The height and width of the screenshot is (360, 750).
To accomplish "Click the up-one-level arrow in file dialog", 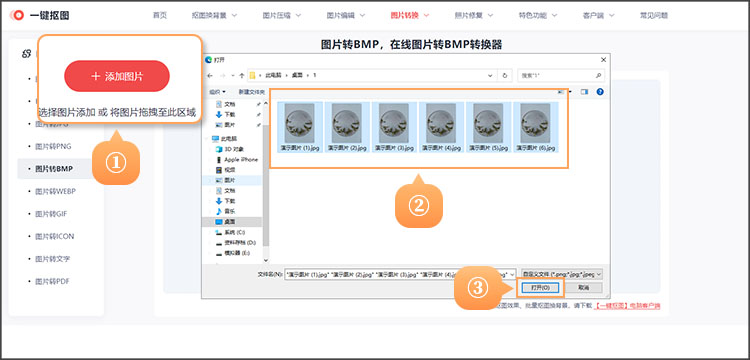I will (x=241, y=76).
